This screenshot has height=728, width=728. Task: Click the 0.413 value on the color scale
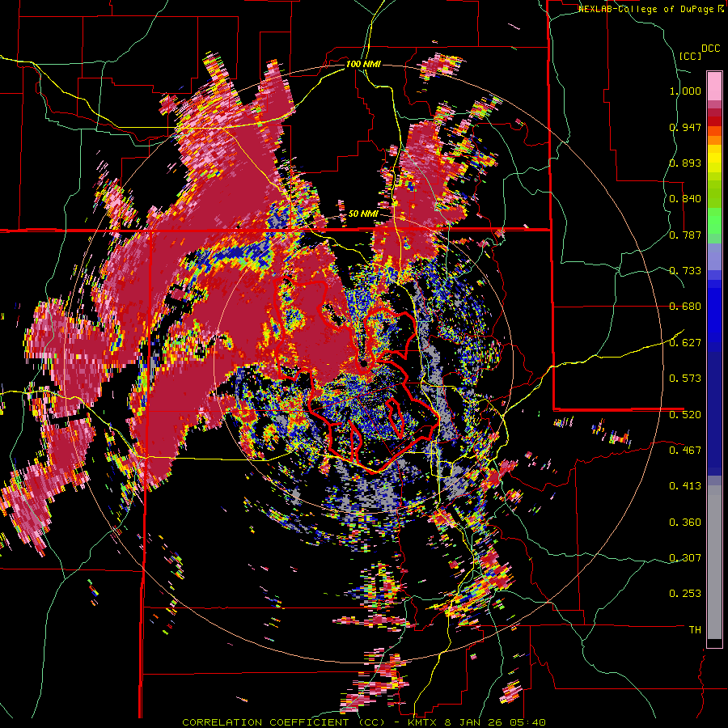(685, 486)
